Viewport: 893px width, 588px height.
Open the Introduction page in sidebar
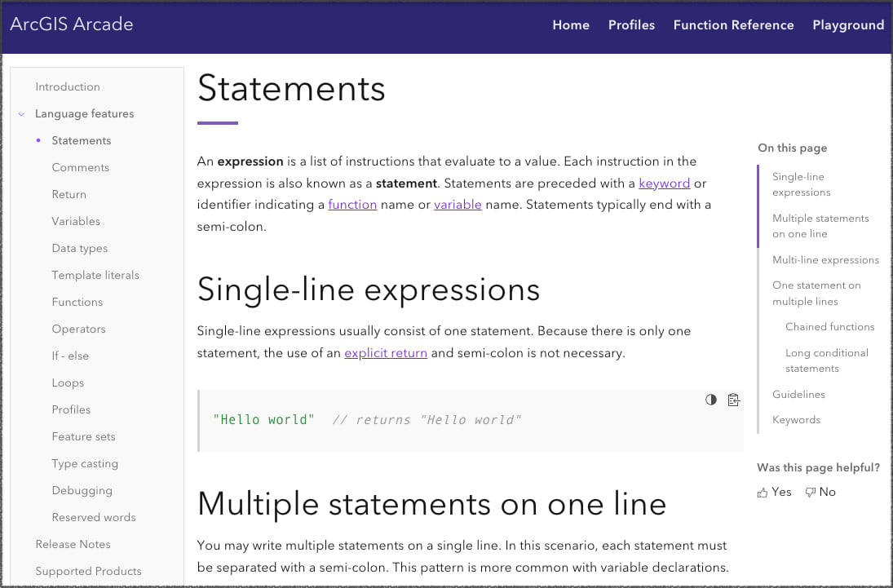coord(68,87)
